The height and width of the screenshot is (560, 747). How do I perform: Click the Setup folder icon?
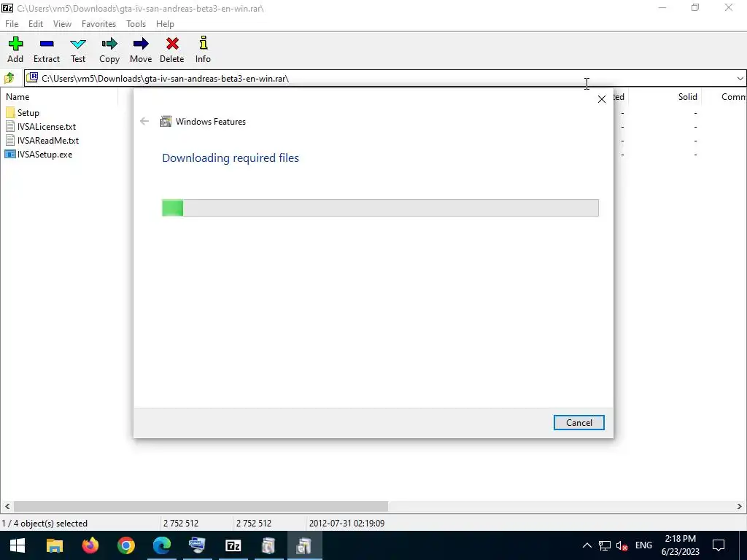pyautogui.click(x=10, y=113)
